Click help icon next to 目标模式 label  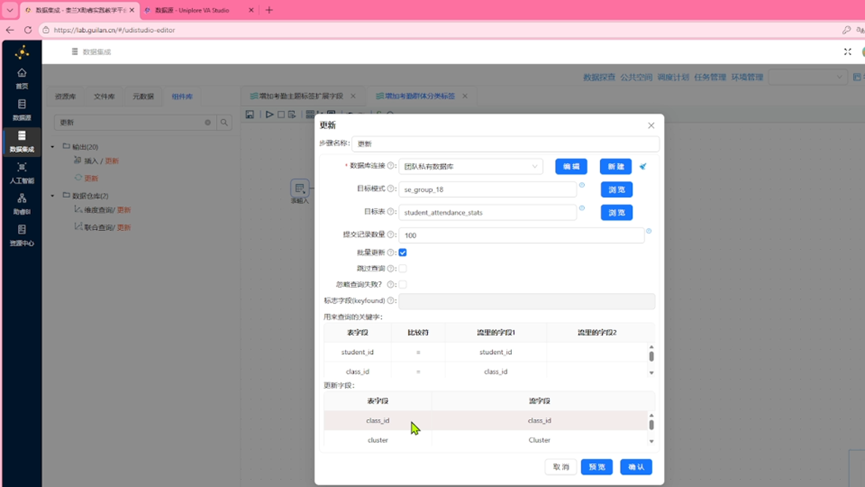click(x=391, y=189)
